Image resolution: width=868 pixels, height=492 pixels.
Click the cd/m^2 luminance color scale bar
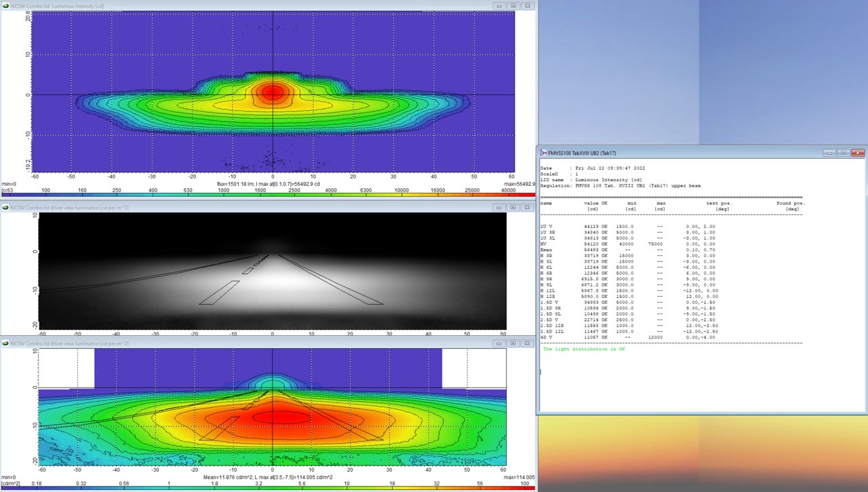pos(268,488)
